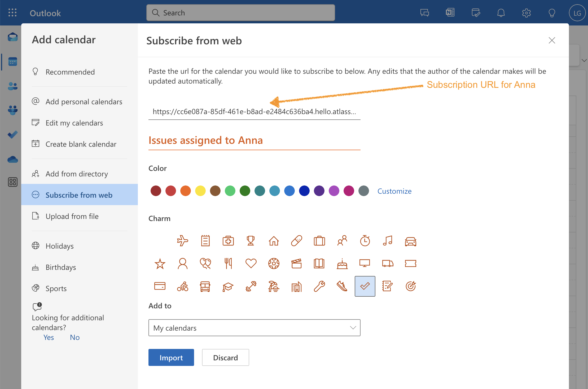Screen dimensions: 588x389
Task: Click the calendar URL input field
Action: pyautogui.click(x=254, y=112)
